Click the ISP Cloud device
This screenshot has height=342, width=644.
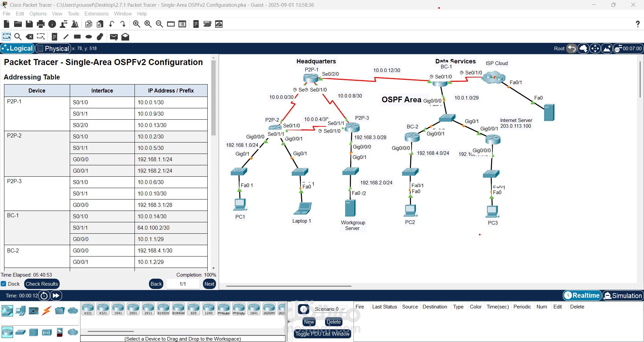(x=493, y=77)
